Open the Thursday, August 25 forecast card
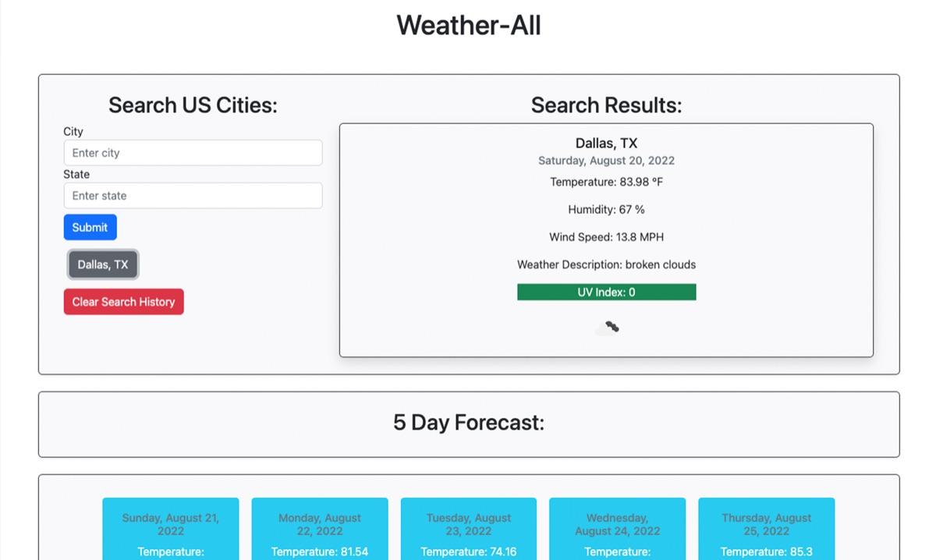Image resolution: width=936 pixels, height=560 pixels. (x=767, y=529)
